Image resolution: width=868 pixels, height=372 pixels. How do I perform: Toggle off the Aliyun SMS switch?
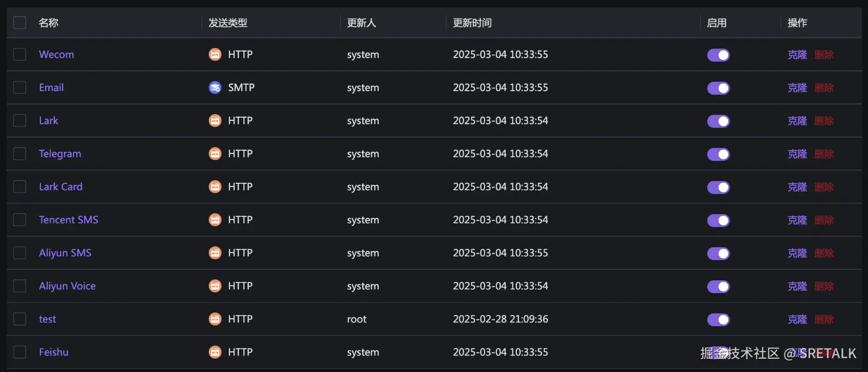(x=718, y=253)
